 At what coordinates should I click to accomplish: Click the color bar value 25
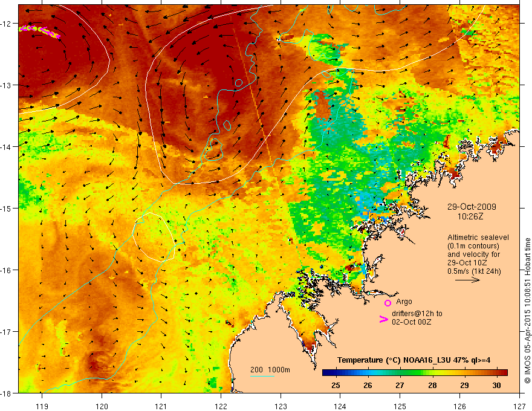coord(336,385)
